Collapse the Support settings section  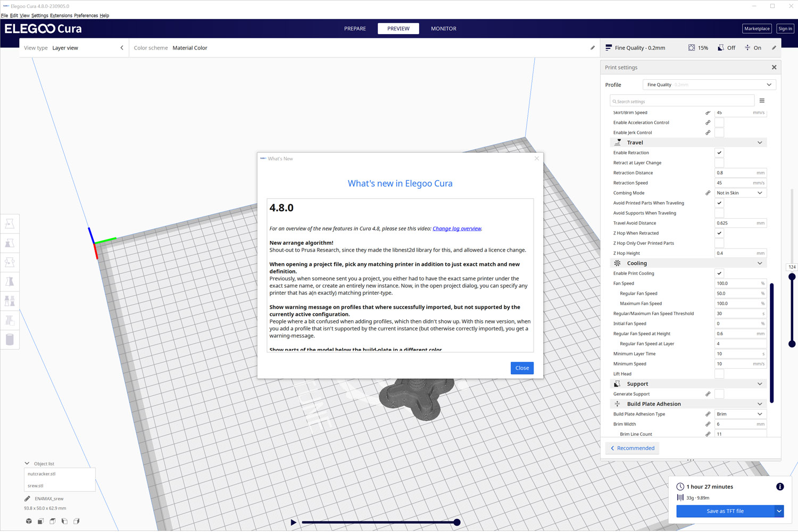point(688,384)
